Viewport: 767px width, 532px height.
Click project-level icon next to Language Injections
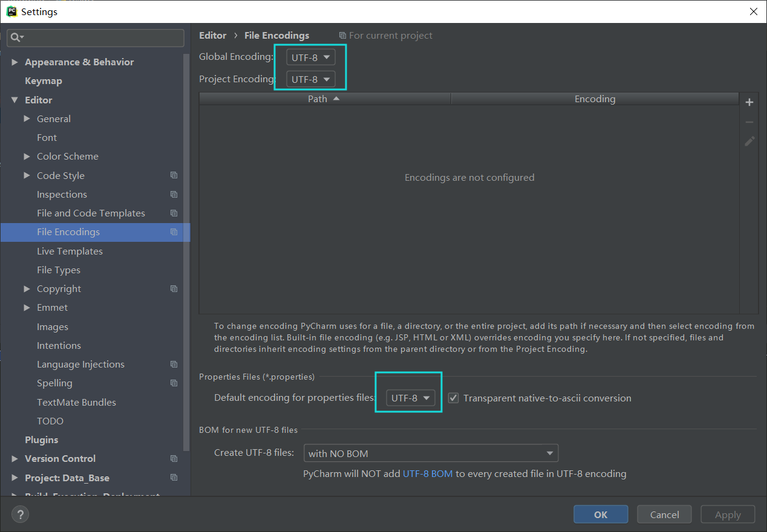[x=174, y=364]
